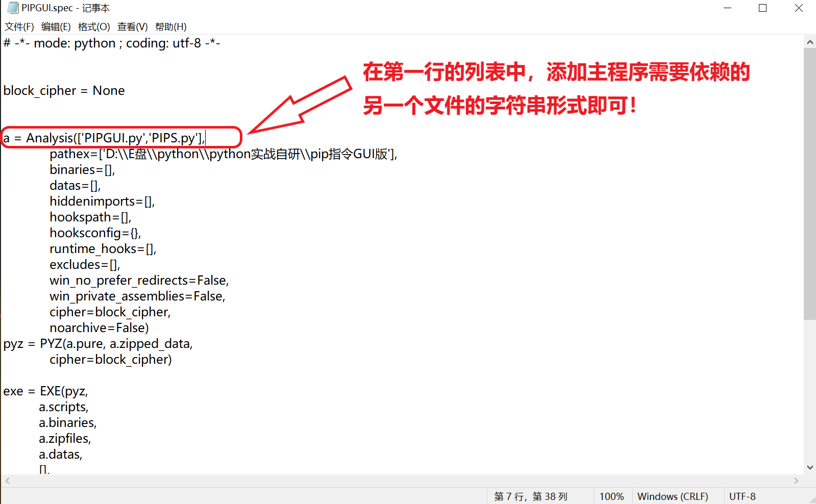The width and height of the screenshot is (816, 504).
Task: Maximize the Notepad window
Action: pos(763,8)
